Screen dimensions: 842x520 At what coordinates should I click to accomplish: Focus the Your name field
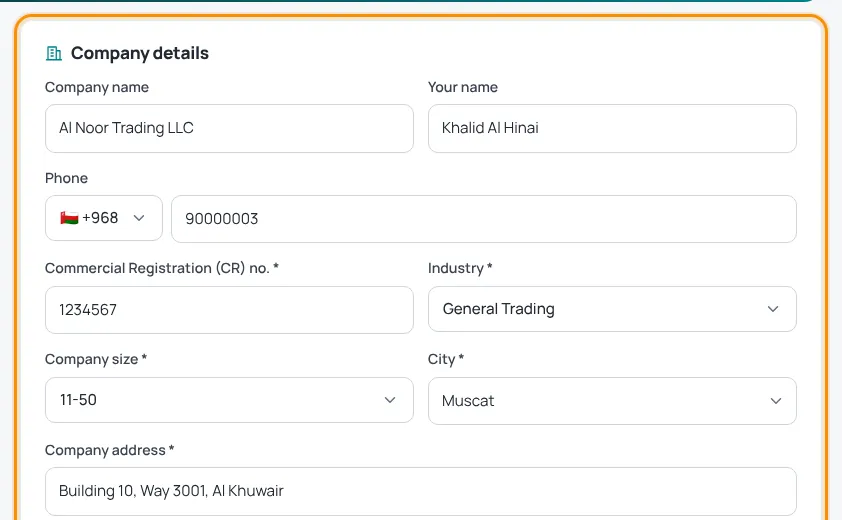pos(612,128)
